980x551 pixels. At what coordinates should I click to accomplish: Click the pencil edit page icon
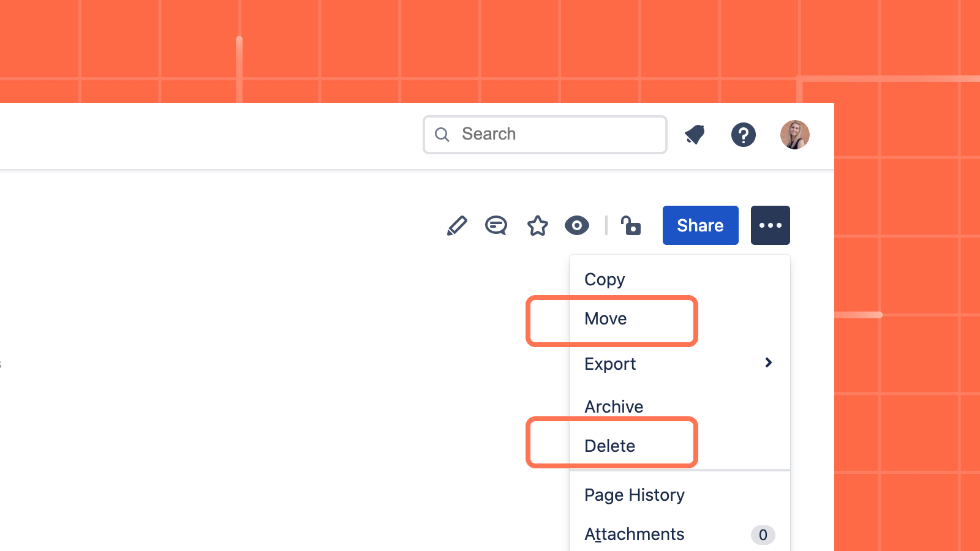pyautogui.click(x=457, y=225)
